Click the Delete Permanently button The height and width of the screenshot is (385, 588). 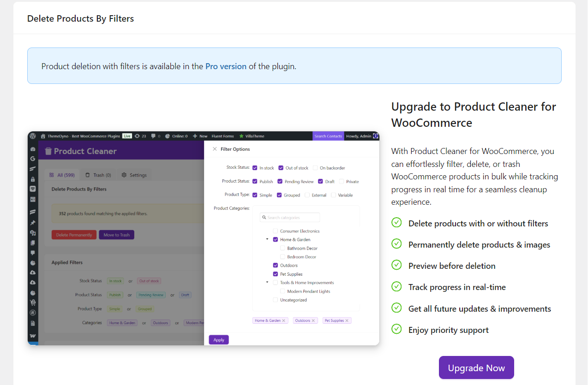coord(74,235)
